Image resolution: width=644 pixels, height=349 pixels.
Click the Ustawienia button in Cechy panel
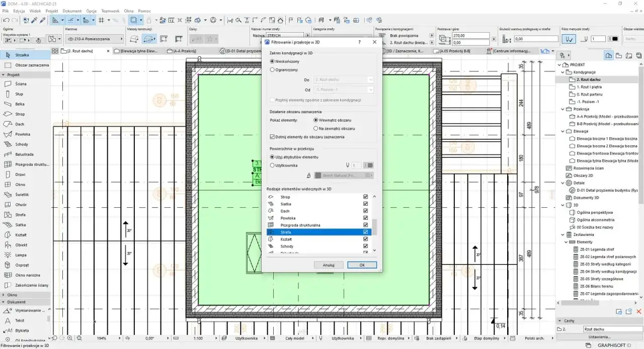point(598,337)
